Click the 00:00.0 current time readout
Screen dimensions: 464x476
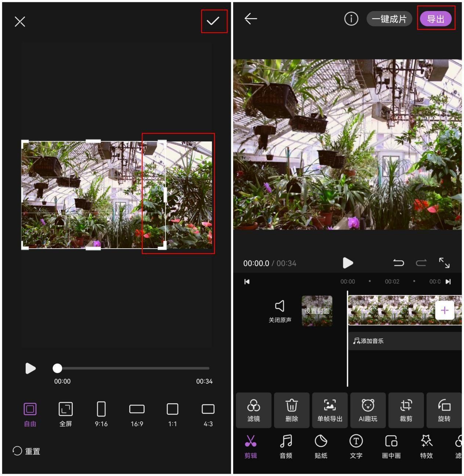(x=256, y=263)
